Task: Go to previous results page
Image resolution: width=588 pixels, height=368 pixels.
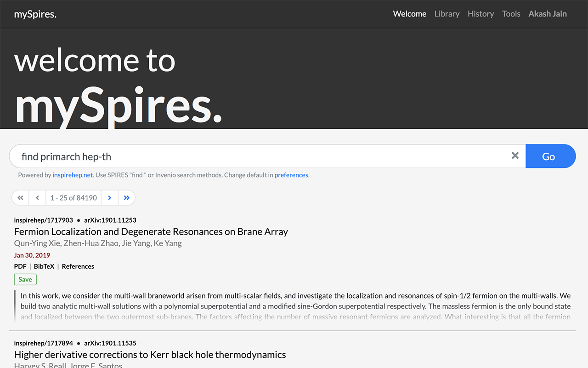Action: point(37,198)
